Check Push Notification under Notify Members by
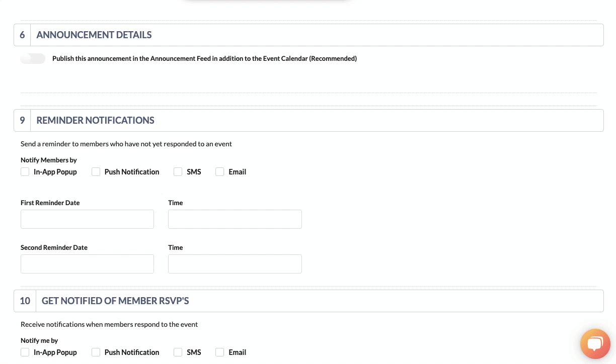 tap(96, 172)
